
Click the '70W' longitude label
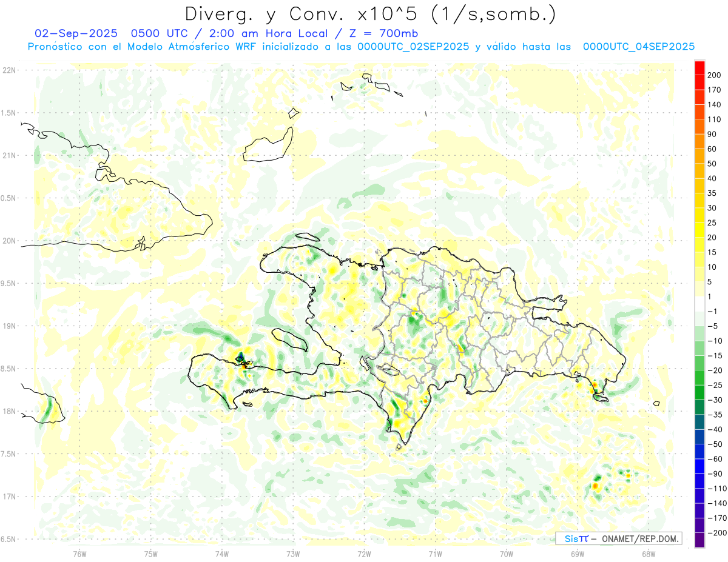[506, 554]
